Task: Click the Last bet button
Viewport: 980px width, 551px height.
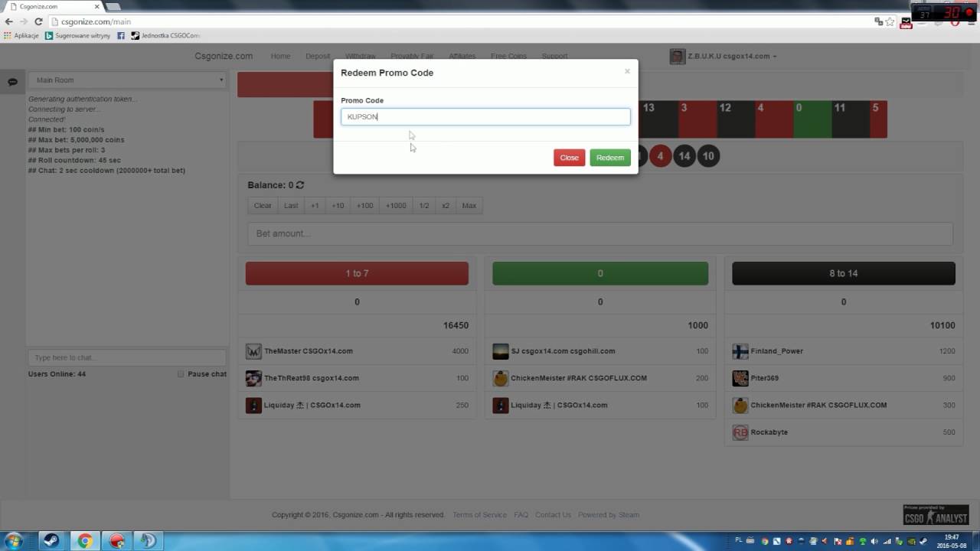Action: pyautogui.click(x=291, y=205)
